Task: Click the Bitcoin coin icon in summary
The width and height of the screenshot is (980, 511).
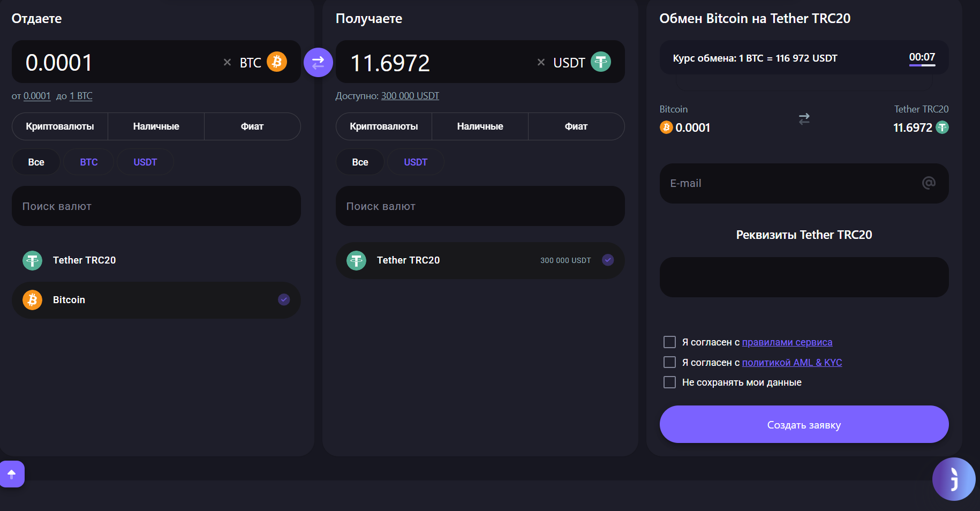Action: 666,127
